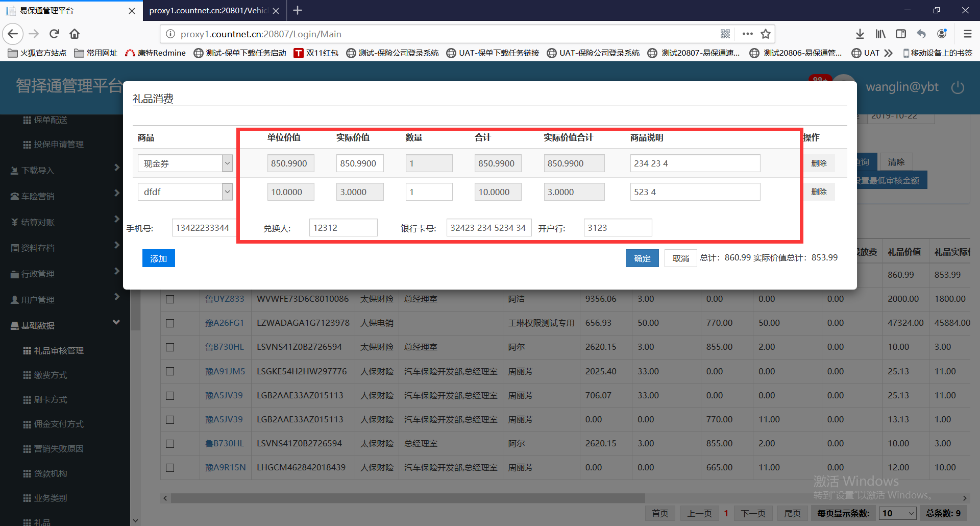Open 礼品审核管理 in the sidebar
This screenshot has width=980, height=526.
[x=59, y=350]
